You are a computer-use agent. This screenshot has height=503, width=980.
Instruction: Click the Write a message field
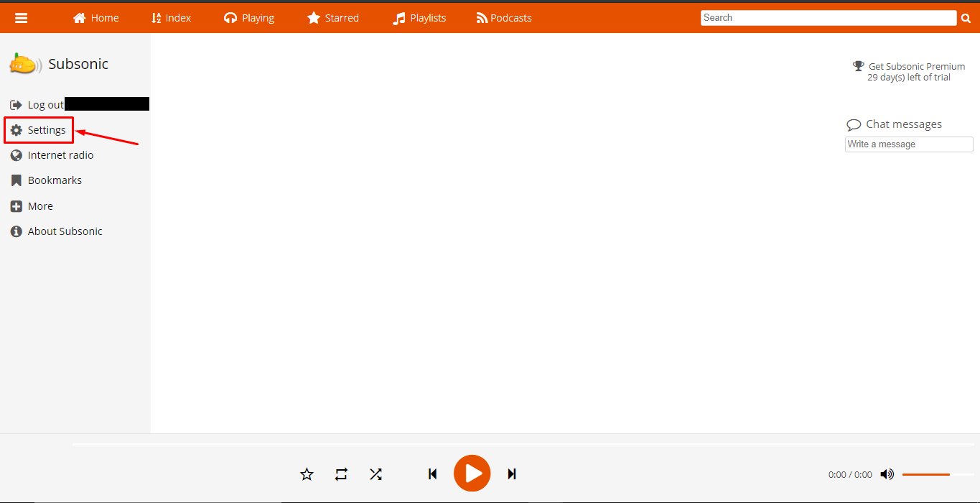coord(909,144)
